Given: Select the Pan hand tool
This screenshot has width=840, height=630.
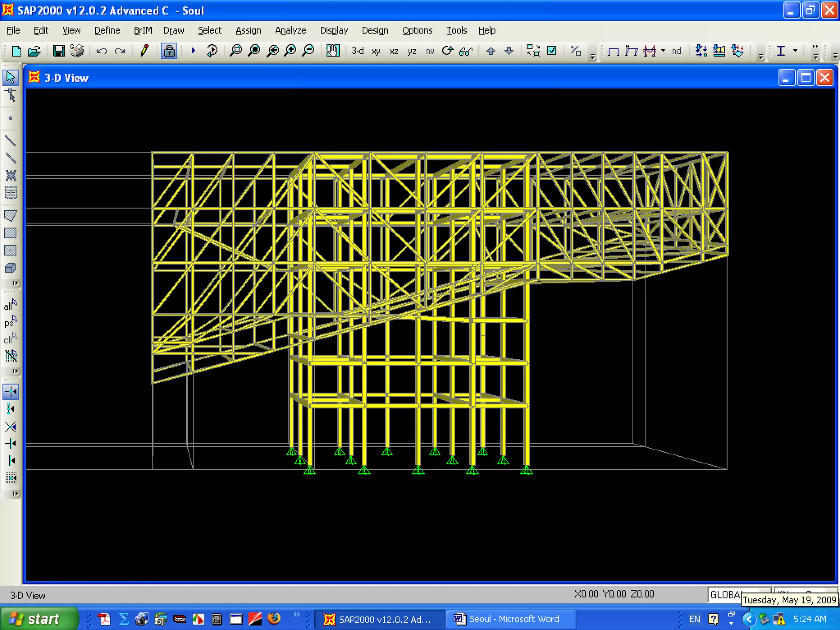Looking at the screenshot, I should click(333, 51).
